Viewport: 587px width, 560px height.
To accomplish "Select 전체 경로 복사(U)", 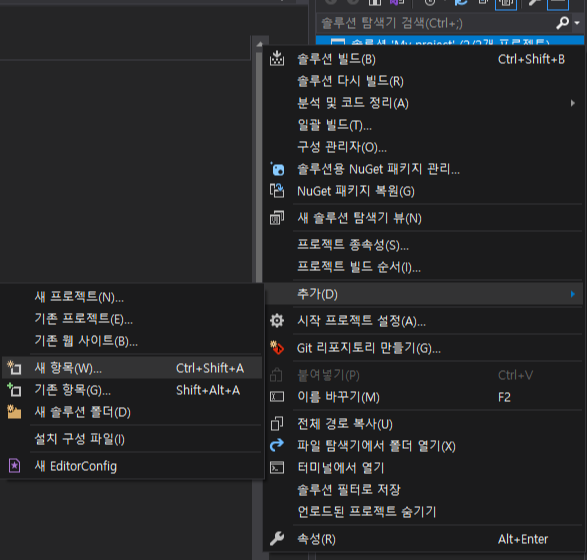I will (x=423, y=424).
